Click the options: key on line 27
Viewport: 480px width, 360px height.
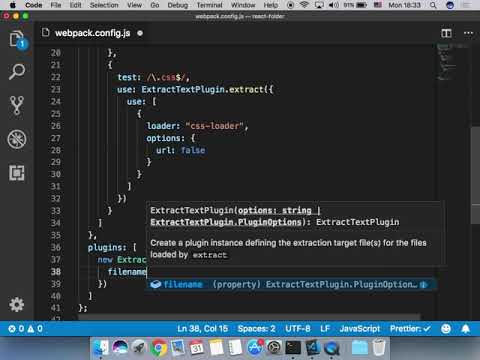click(165, 138)
